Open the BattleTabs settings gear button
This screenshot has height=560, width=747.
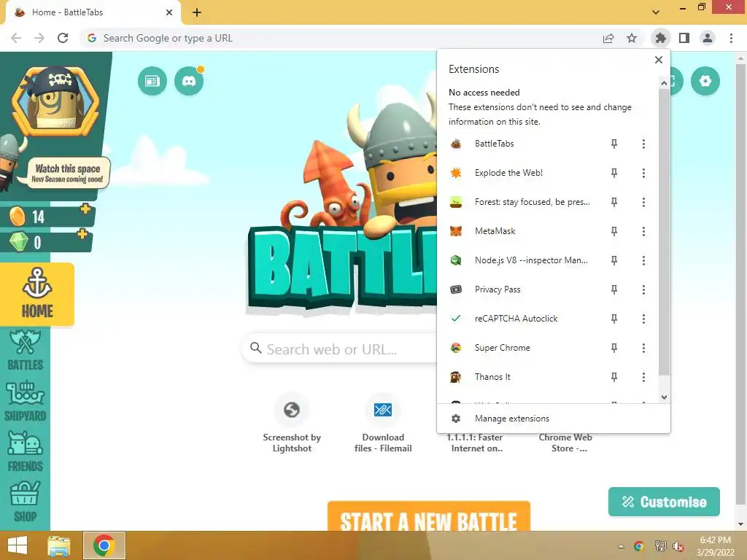click(x=705, y=81)
